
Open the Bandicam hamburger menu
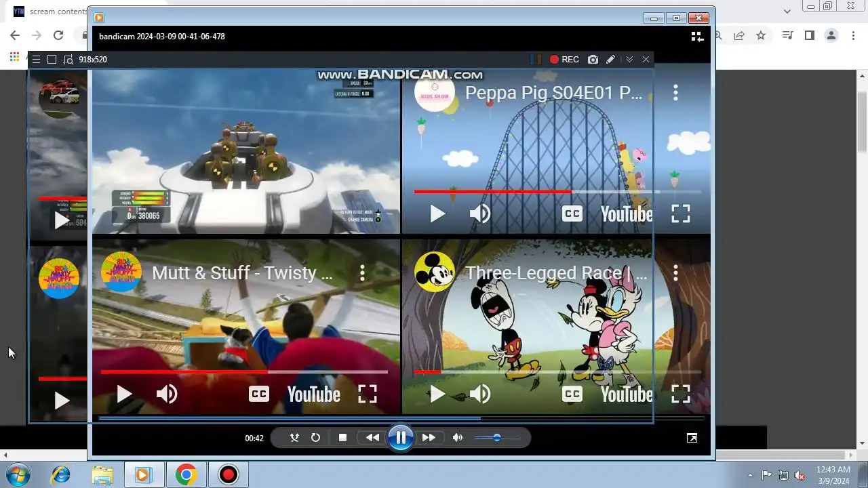36,60
